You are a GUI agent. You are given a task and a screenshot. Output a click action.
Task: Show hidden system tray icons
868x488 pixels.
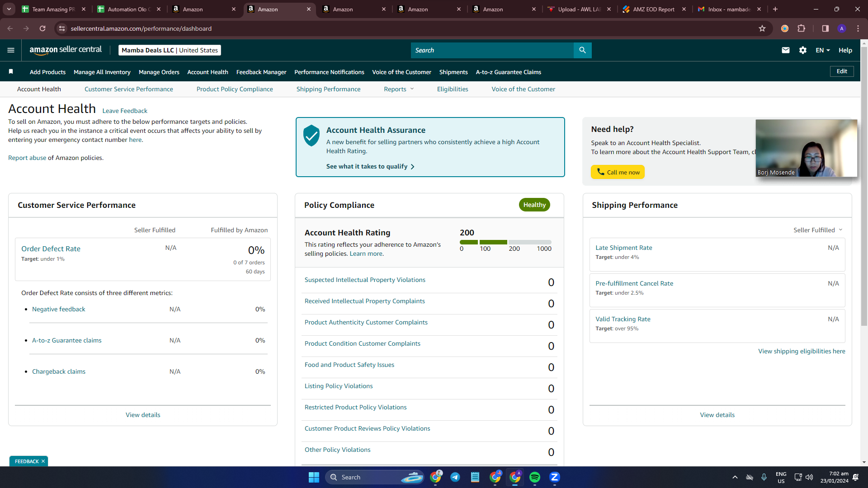click(735, 477)
